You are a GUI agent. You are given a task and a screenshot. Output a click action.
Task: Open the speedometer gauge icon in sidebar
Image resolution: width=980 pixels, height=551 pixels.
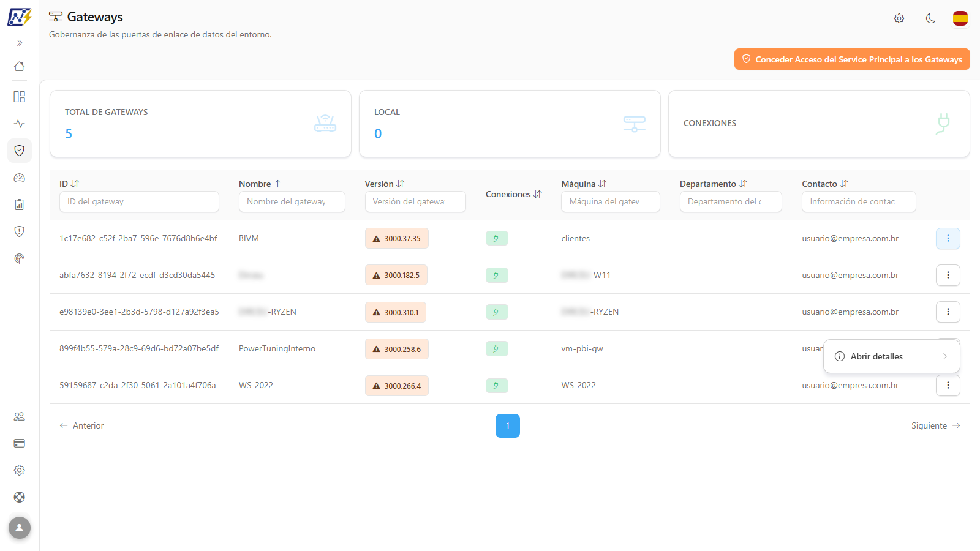pyautogui.click(x=20, y=178)
